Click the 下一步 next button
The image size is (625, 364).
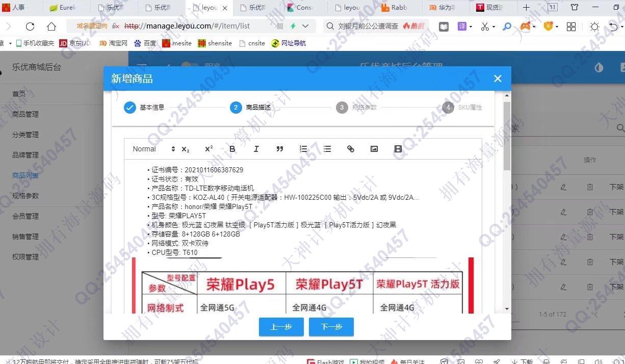331,327
